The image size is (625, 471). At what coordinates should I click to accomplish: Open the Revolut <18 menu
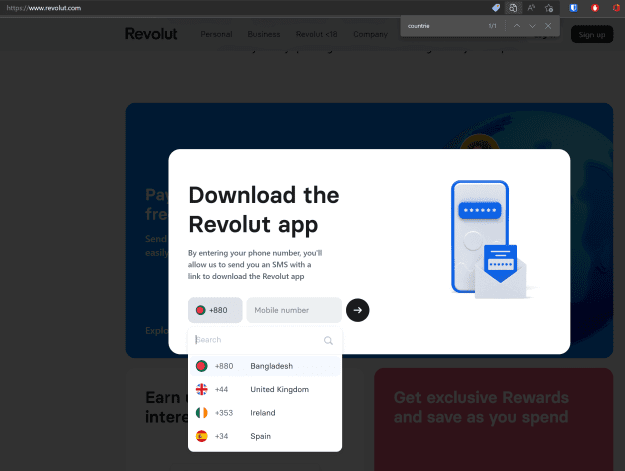316,34
